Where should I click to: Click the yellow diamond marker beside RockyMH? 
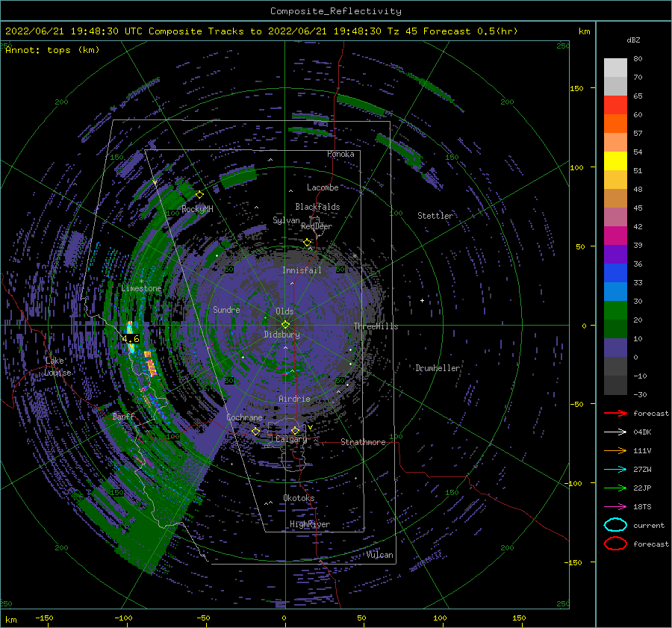click(199, 195)
